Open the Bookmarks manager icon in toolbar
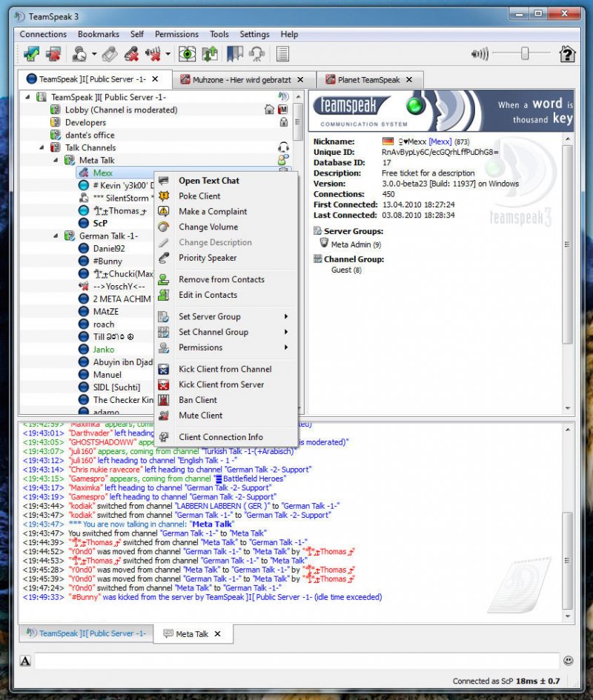Viewport: 593px width, 700px height. (x=233, y=53)
